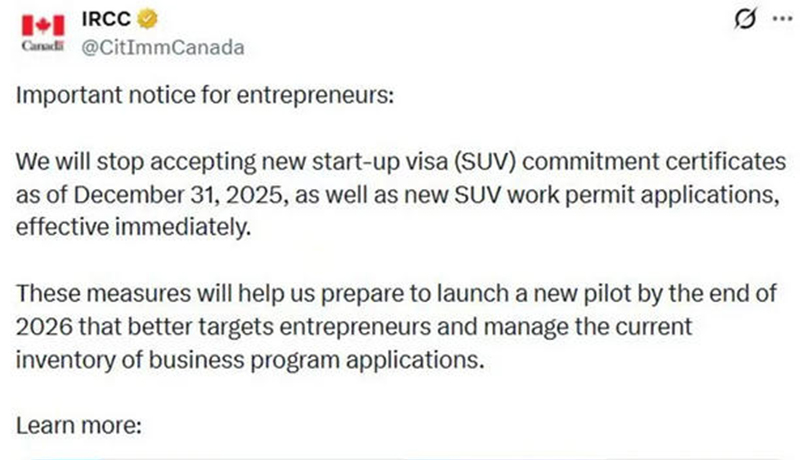
Task: Open the three-dot more options menu
Action: point(775,19)
